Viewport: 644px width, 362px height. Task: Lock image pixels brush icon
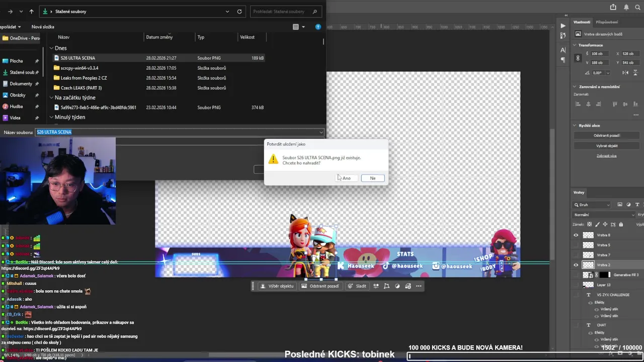coord(598,224)
